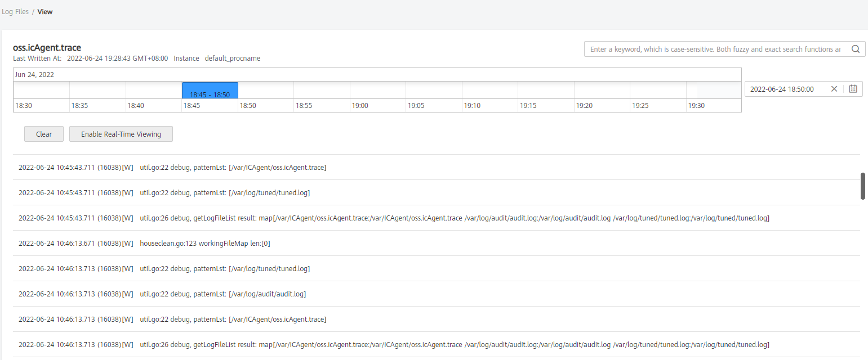868x360 pixels.
Task: Clear the date field with X icon
Action: coord(834,89)
